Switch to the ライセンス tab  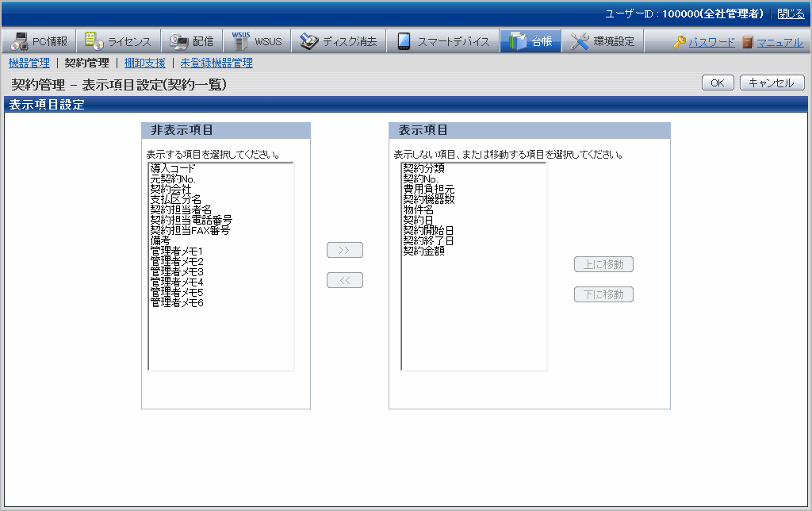pos(118,41)
